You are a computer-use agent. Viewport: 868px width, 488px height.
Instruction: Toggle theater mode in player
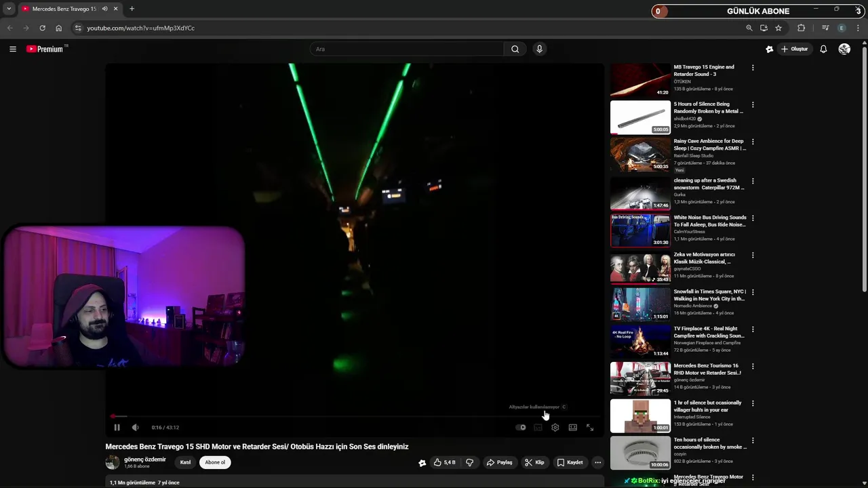572,428
